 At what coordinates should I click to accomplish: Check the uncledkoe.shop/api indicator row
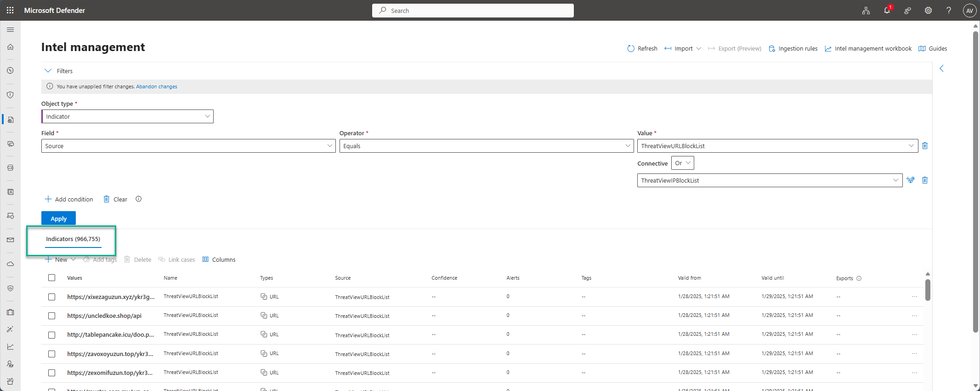pyautogui.click(x=51, y=316)
